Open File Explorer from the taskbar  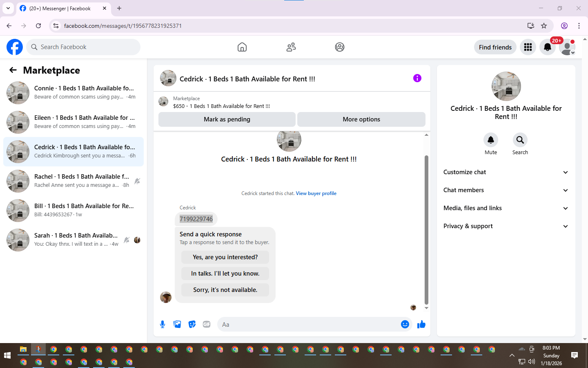pos(23,349)
